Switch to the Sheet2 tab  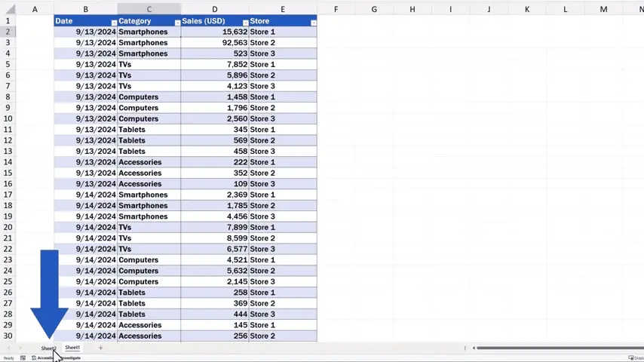tap(48, 348)
